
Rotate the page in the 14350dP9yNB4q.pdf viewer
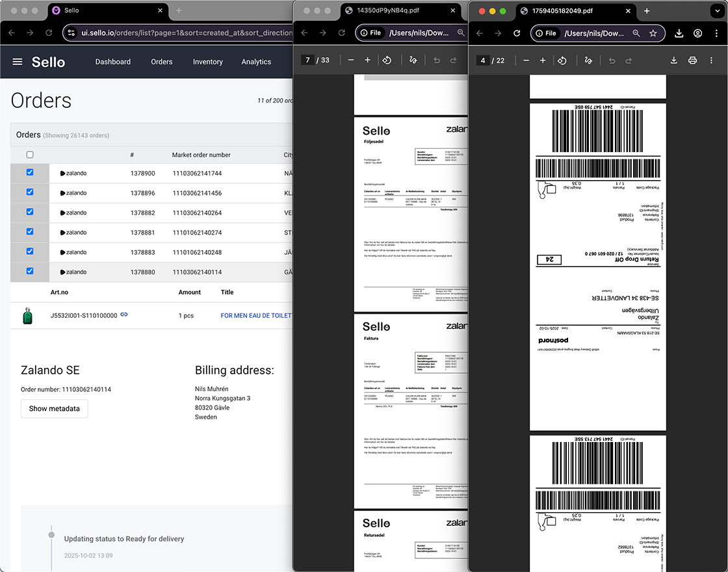387,60
